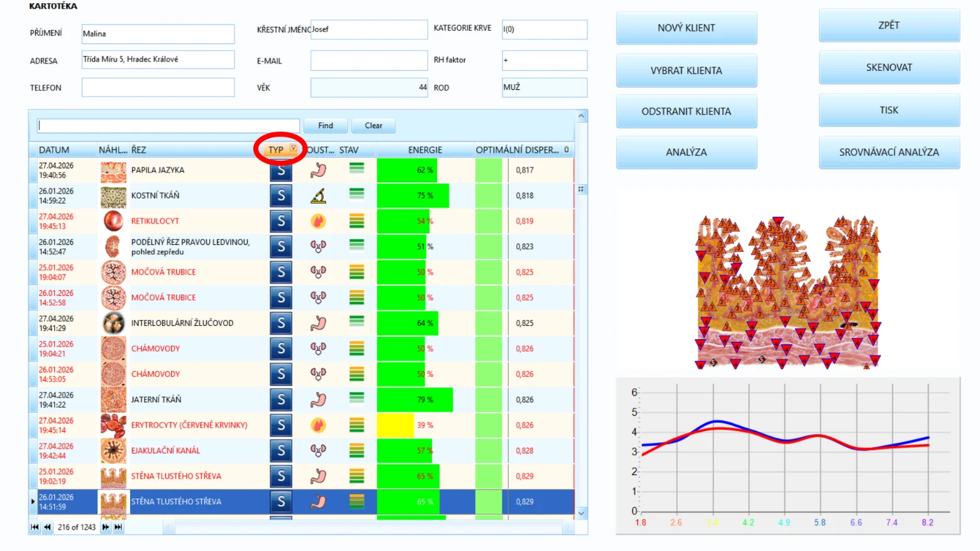The height and width of the screenshot is (551, 980).
Task: Open SROVNÁVACÍ ANALÝZA
Action: pos(889,152)
